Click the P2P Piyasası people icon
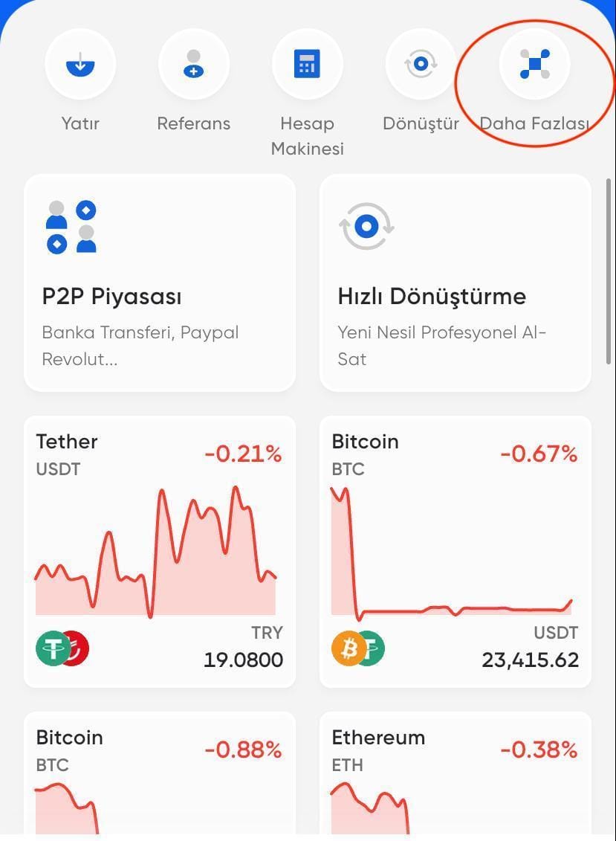The image size is (616, 841). pyautogui.click(x=71, y=227)
